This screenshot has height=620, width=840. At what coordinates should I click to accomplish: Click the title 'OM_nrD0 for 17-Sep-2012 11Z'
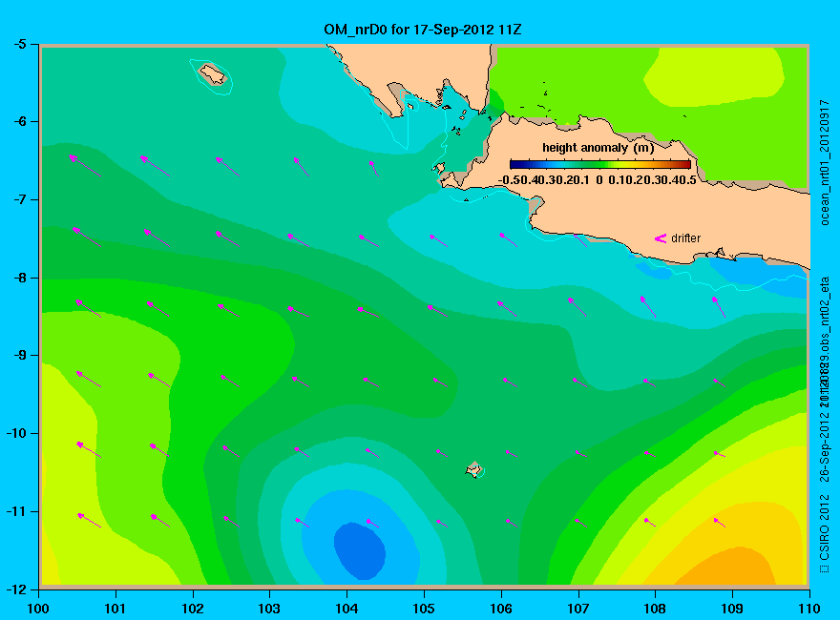(422, 29)
